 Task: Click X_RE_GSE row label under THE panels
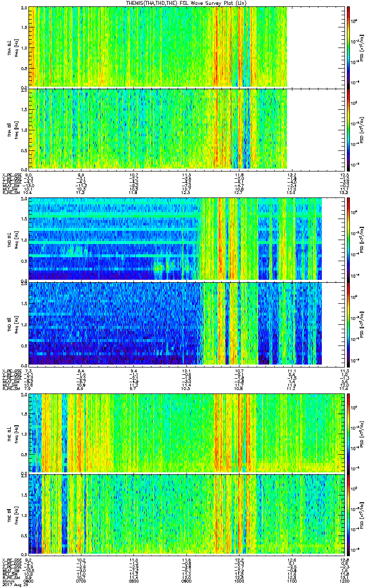(11, 559)
